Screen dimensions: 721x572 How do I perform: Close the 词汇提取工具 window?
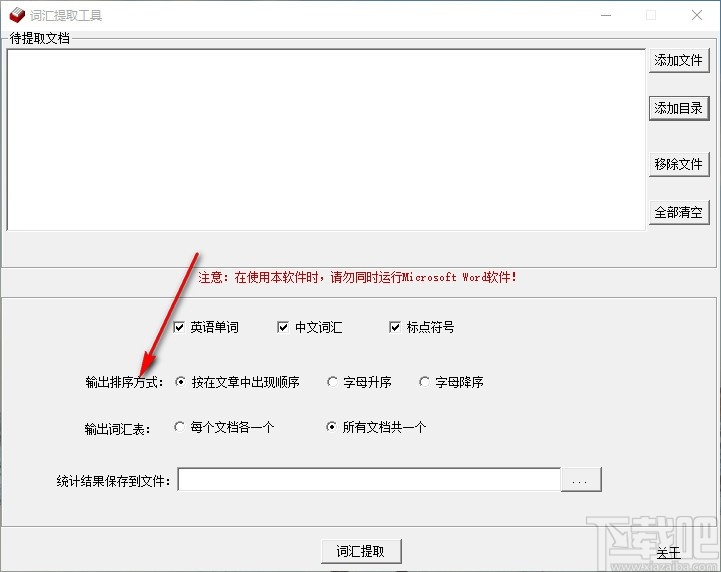tap(697, 15)
